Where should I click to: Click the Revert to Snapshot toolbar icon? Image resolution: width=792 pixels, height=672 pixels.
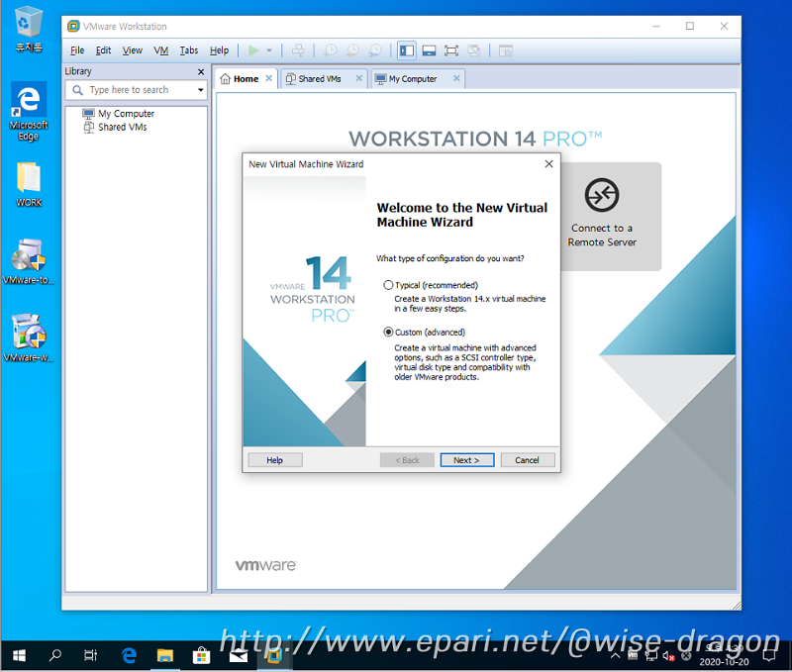352,50
